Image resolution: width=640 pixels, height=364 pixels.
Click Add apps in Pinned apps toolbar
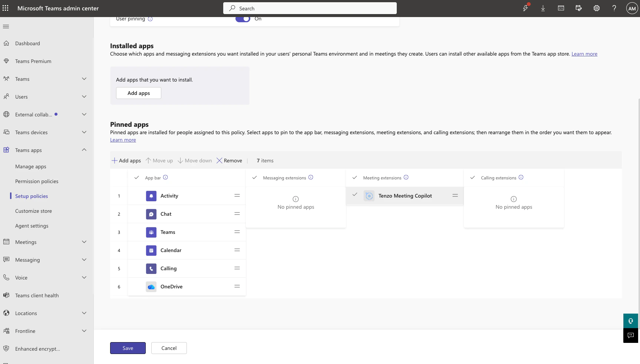pos(126,161)
